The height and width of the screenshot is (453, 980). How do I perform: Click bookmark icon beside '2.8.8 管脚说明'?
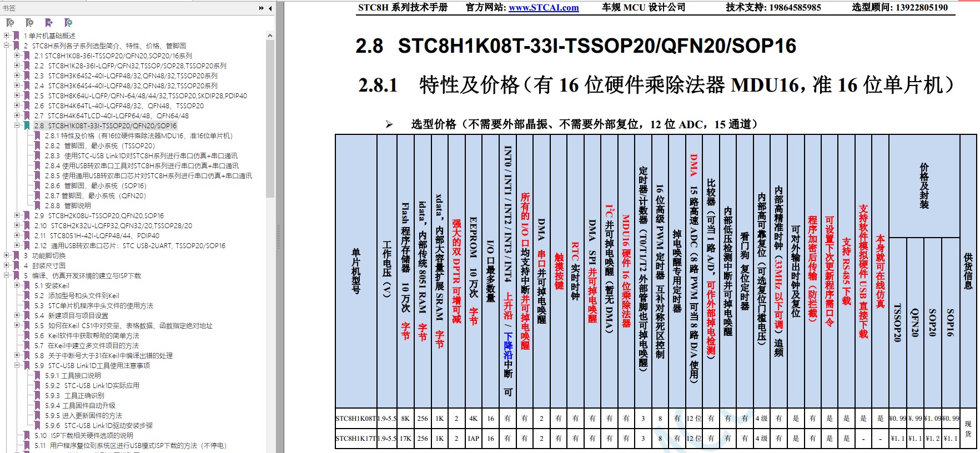tap(38, 205)
